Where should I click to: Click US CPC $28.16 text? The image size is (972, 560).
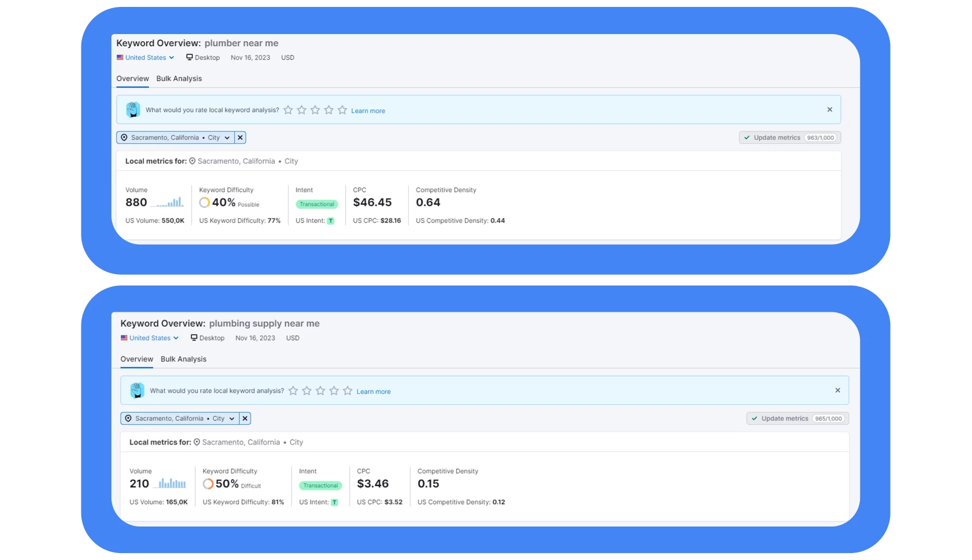[x=377, y=221]
